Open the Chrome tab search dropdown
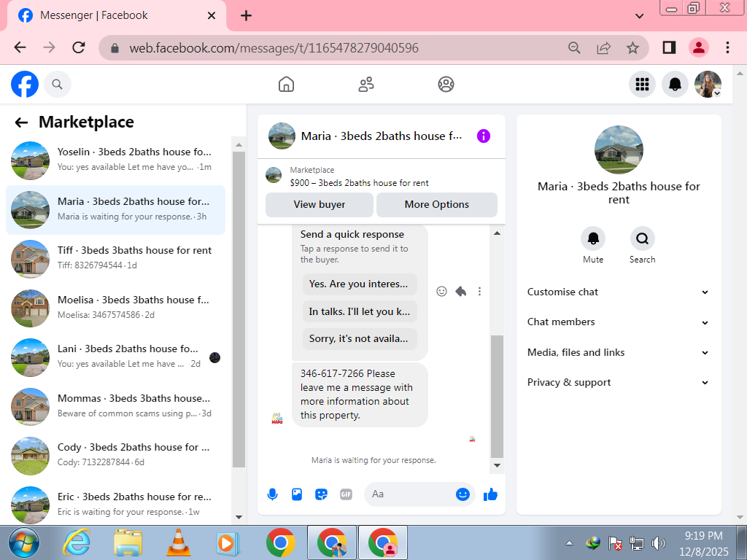 point(639,16)
